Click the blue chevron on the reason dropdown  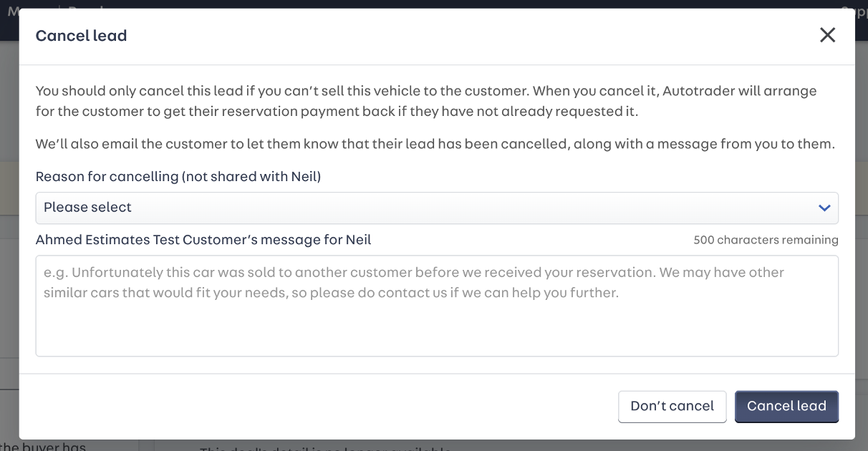click(x=824, y=208)
